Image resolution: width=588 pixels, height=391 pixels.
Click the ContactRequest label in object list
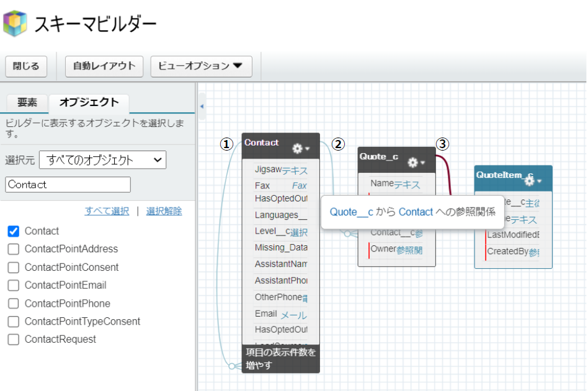coord(60,340)
